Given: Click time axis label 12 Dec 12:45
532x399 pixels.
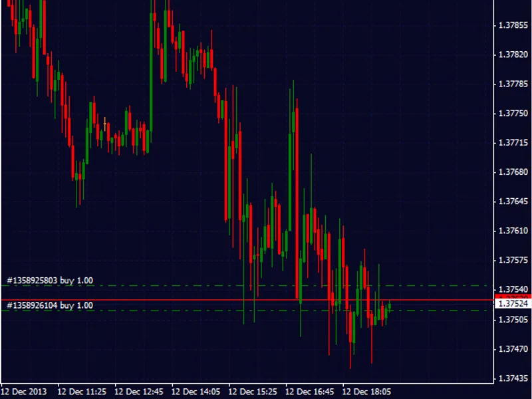Looking at the screenshot, I should coord(139,392).
